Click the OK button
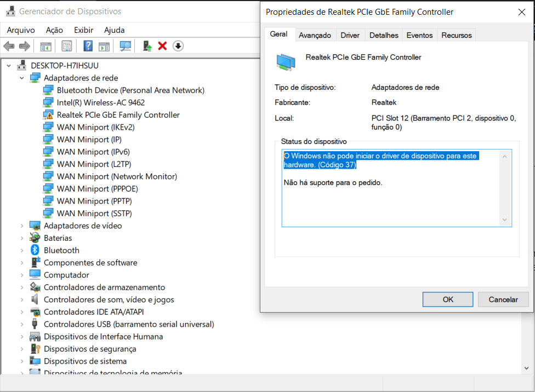 448,299
